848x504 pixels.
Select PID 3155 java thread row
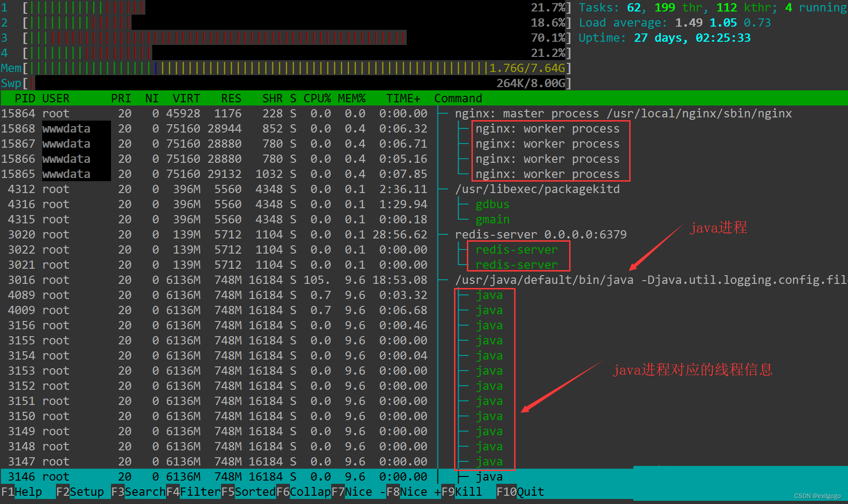(424, 340)
